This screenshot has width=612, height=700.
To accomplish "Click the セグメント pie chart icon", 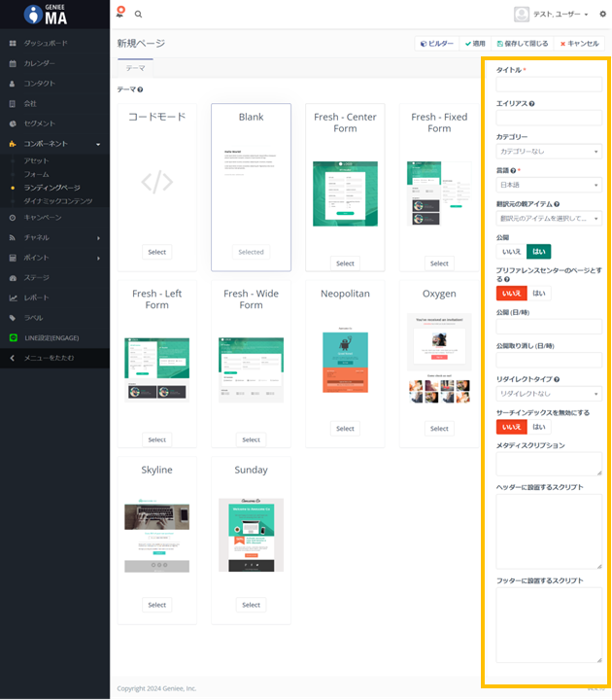I will click(x=12, y=123).
